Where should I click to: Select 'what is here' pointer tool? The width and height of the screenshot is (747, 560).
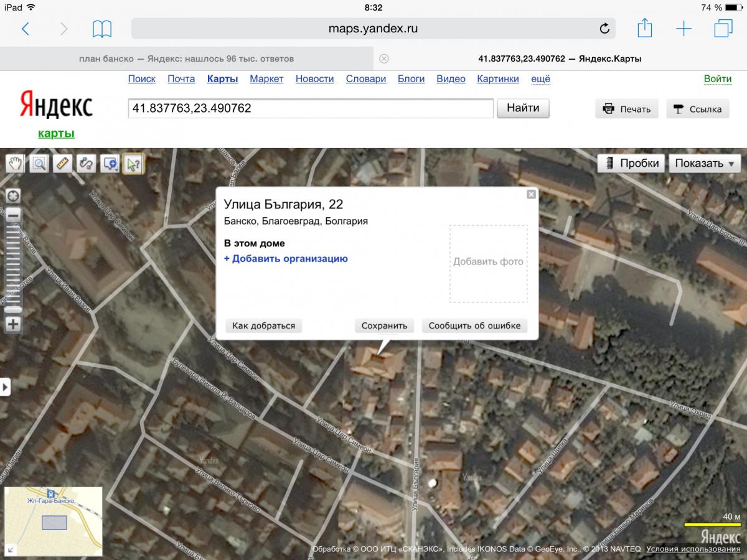pyautogui.click(x=133, y=164)
